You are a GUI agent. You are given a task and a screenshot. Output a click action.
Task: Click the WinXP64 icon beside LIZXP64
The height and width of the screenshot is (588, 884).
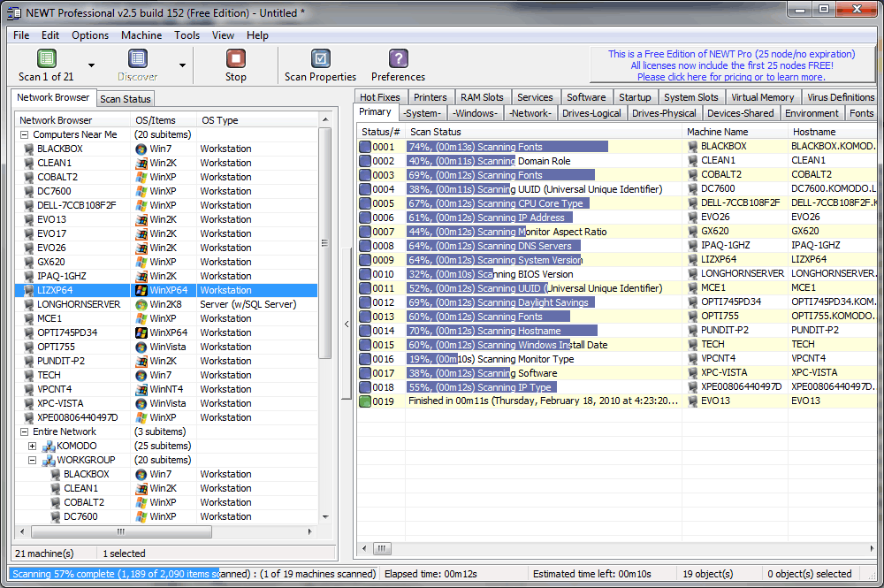click(140, 290)
